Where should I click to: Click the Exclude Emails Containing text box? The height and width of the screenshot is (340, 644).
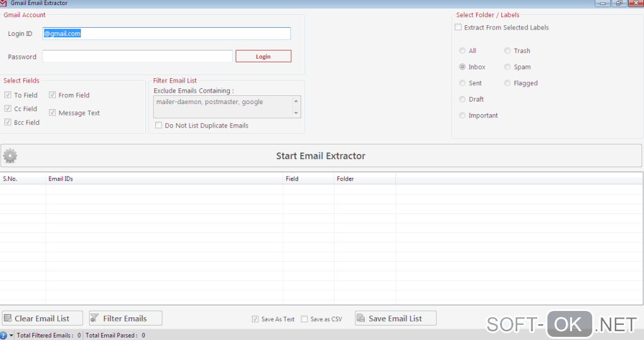pos(224,107)
